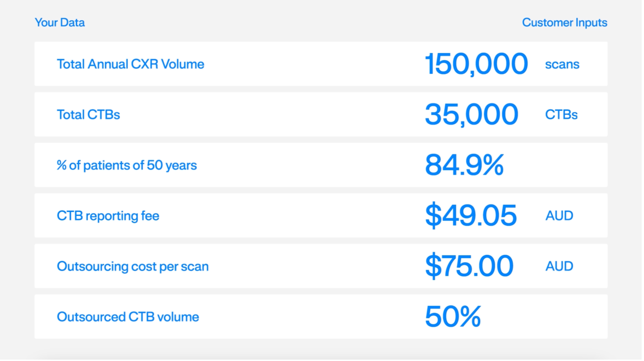Edit the 35,000 CTBs value
The height and width of the screenshot is (361, 644).
click(x=471, y=114)
